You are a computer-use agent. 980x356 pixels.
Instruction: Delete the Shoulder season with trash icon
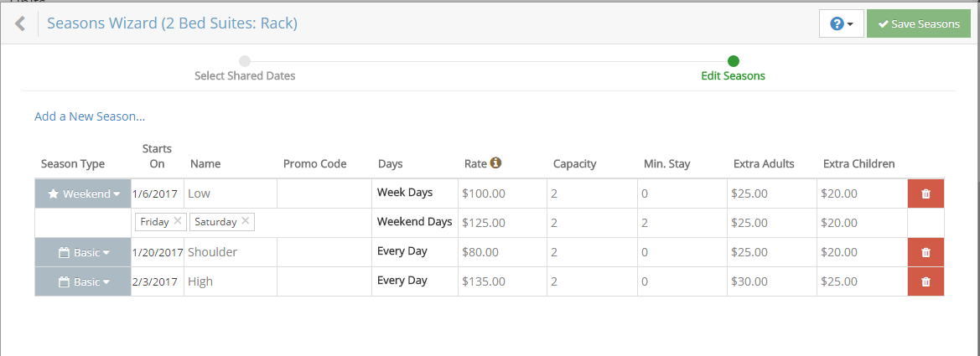[x=926, y=252]
